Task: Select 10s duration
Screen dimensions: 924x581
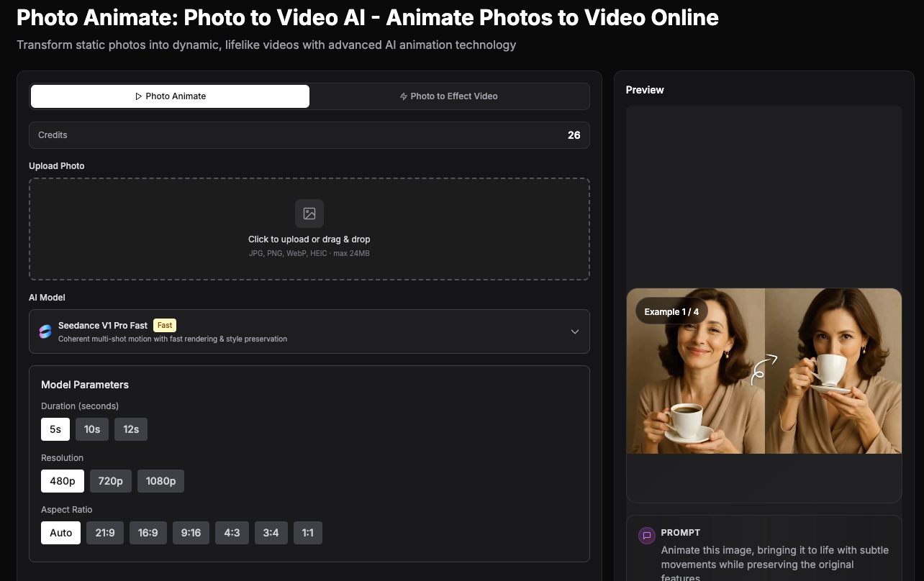Action: tap(91, 429)
